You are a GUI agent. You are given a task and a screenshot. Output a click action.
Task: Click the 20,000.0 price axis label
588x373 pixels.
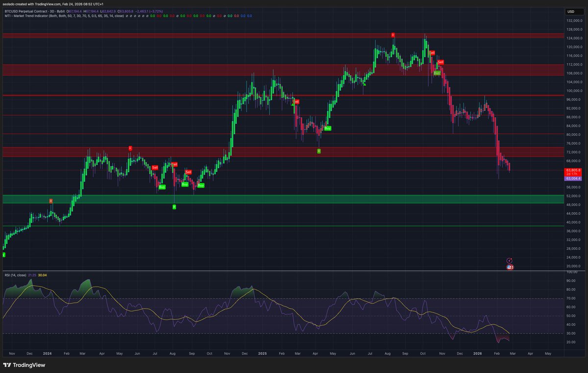coord(574,266)
